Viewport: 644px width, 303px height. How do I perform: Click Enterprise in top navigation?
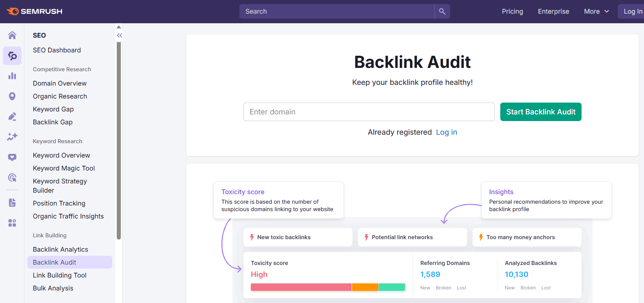click(x=553, y=11)
